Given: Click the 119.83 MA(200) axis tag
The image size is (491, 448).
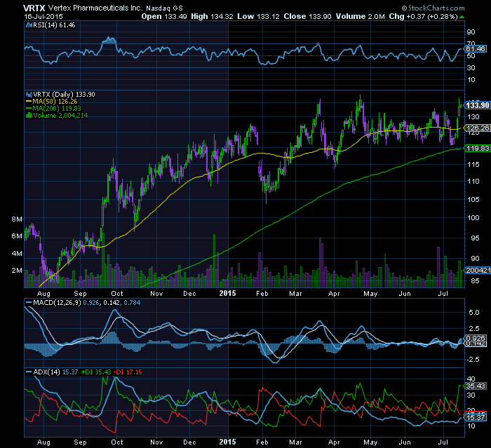Looking at the screenshot, I should (477, 148).
